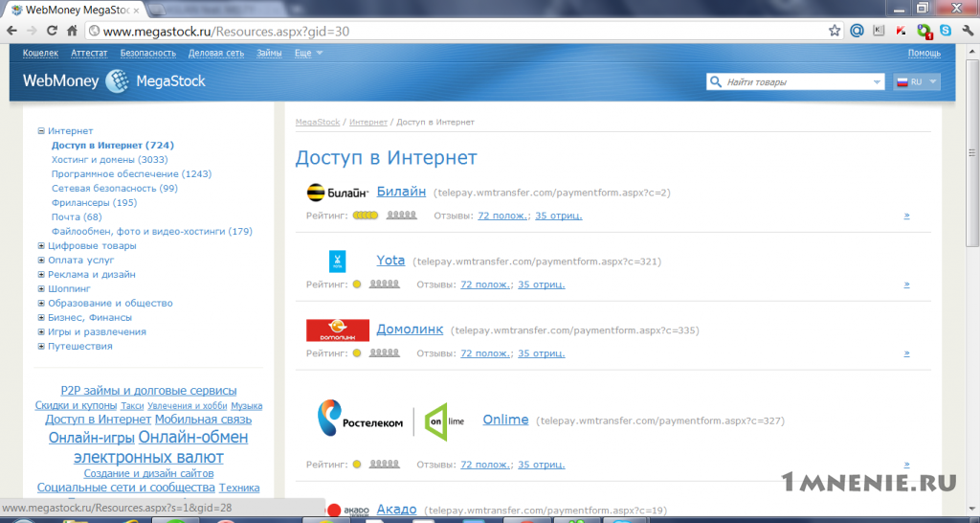Click the Найти товары search field

click(796, 82)
